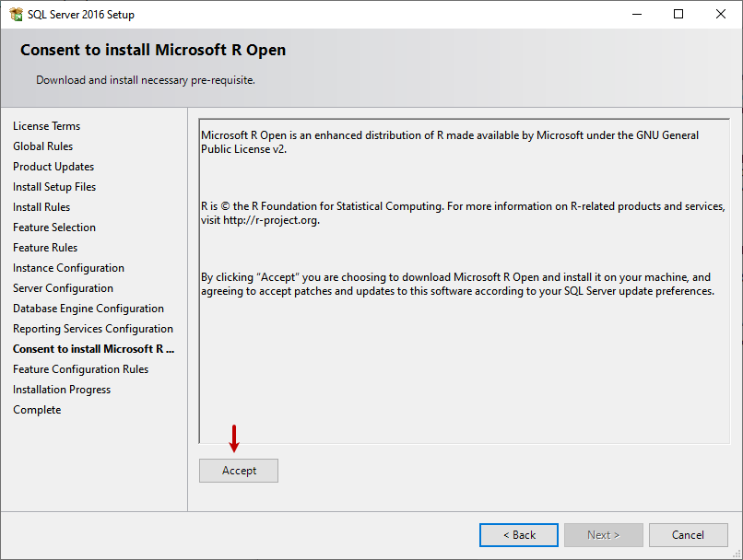Maximize the setup window
The height and width of the screenshot is (560, 743).
tap(678, 15)
